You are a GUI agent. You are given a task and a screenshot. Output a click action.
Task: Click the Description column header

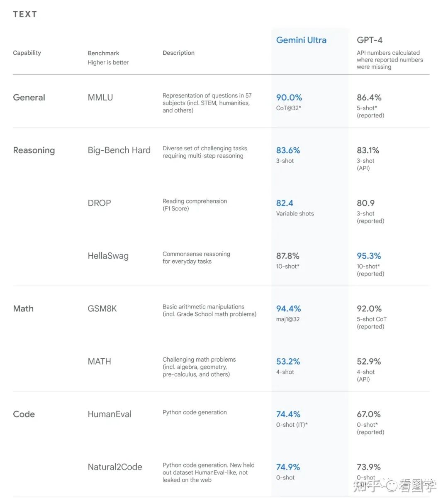pyautogui.click(x=178, y=53)
